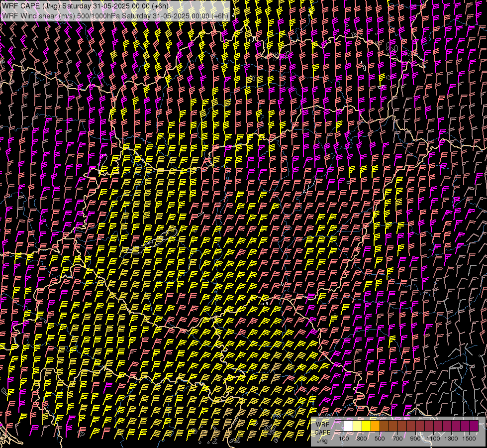Click the J/kg unit label in legend
Viewport: 487px width, 448px height.
tap(322, 441)
